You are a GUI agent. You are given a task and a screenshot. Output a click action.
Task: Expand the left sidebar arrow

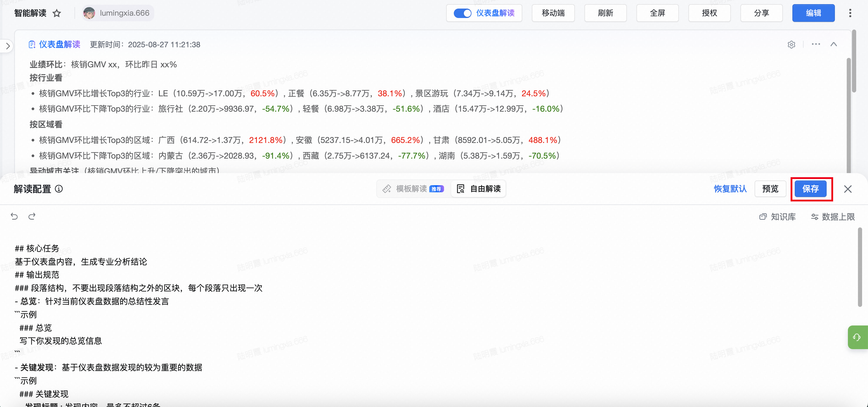tap(8, 46)
